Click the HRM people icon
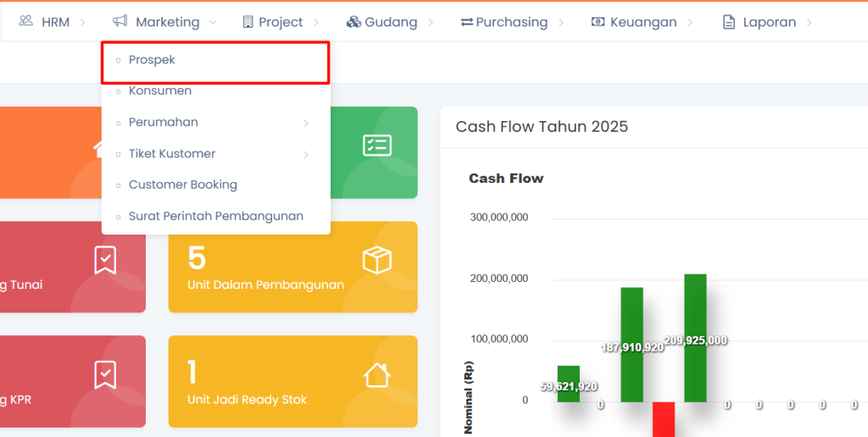This screenshot has height=437, width=868. (x=25, y=21)
